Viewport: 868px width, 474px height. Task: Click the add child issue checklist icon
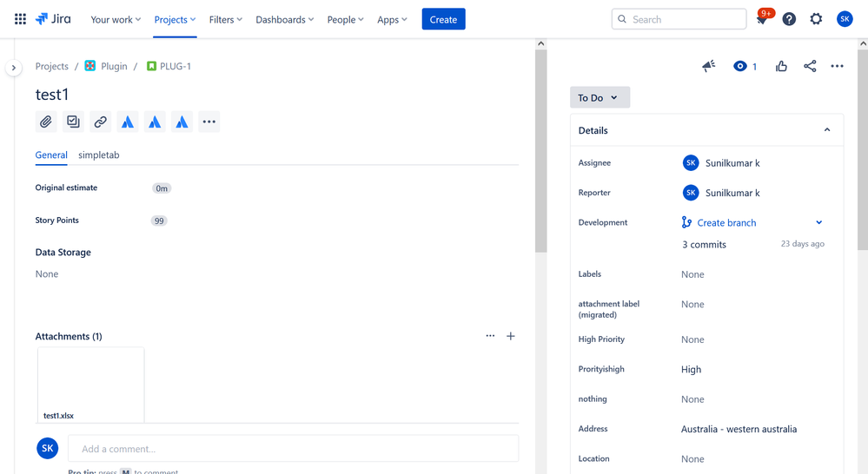73,122
